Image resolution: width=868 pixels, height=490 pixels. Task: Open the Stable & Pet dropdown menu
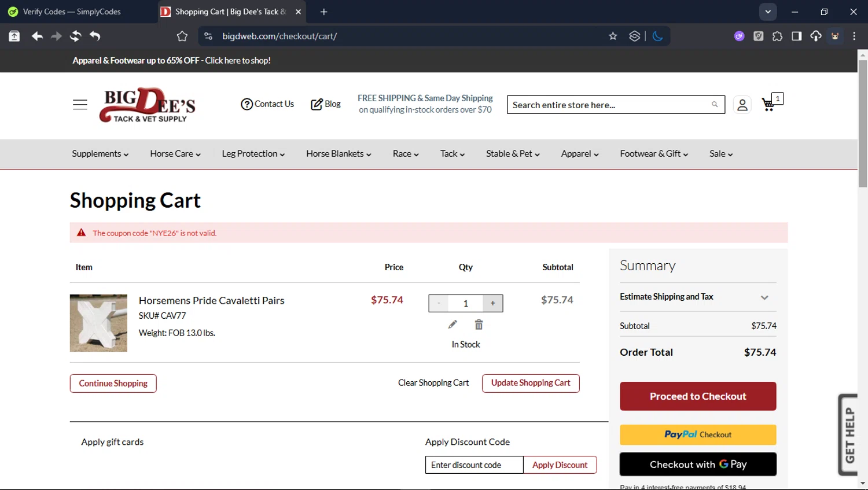[513, 154]
